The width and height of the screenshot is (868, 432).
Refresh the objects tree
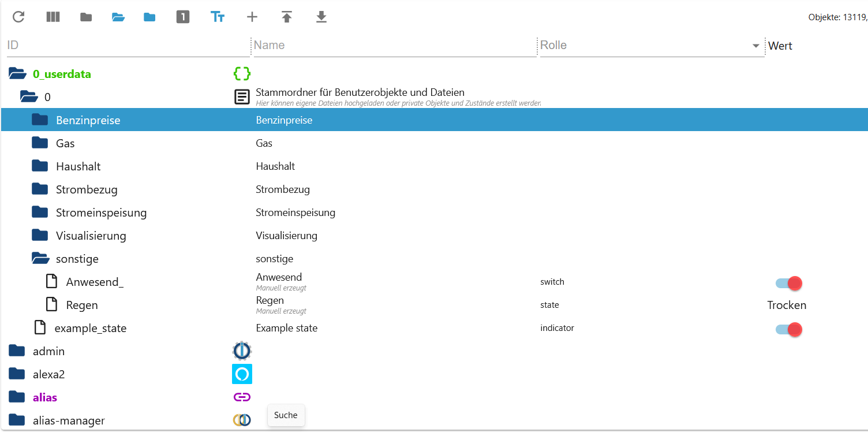(18, 17)
